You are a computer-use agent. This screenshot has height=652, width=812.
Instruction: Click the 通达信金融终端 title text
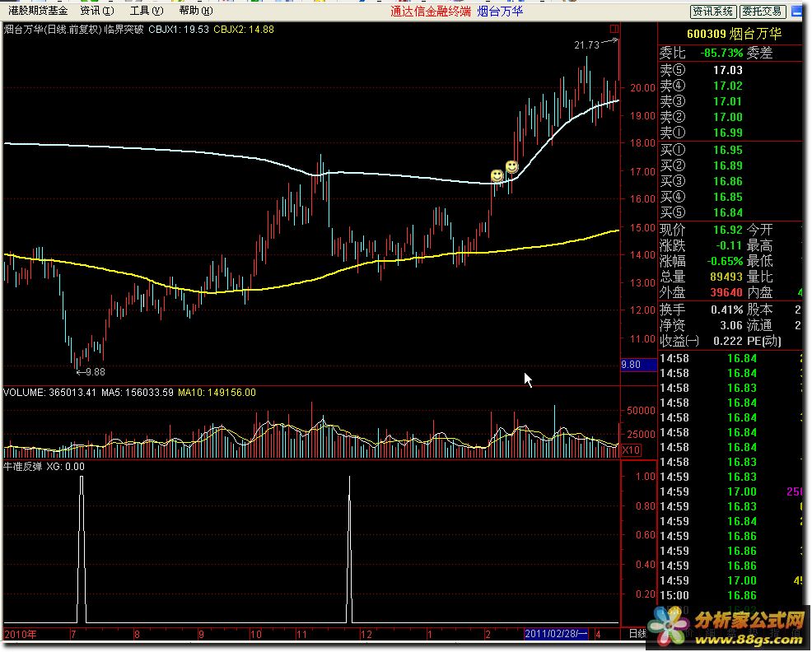[431, 11]
